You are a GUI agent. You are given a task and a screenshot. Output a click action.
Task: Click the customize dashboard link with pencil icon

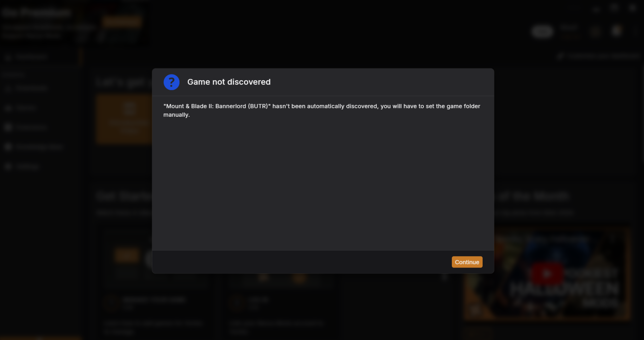point(599,56)
